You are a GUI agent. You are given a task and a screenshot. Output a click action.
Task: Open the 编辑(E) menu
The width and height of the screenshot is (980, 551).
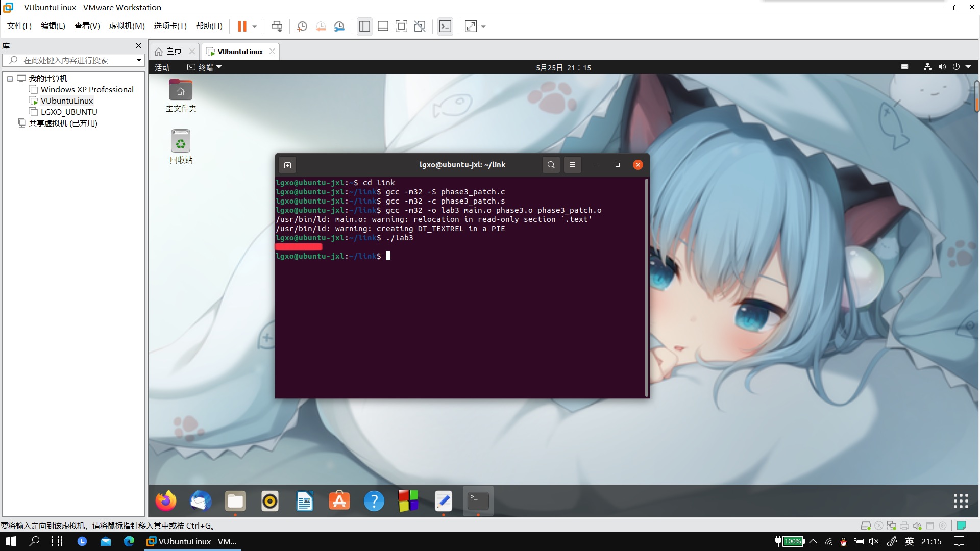[53, 26]
